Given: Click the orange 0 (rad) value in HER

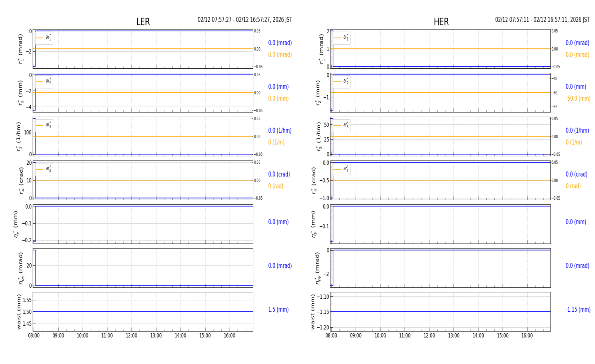Looking at the screenshot, I should (573, 186).
